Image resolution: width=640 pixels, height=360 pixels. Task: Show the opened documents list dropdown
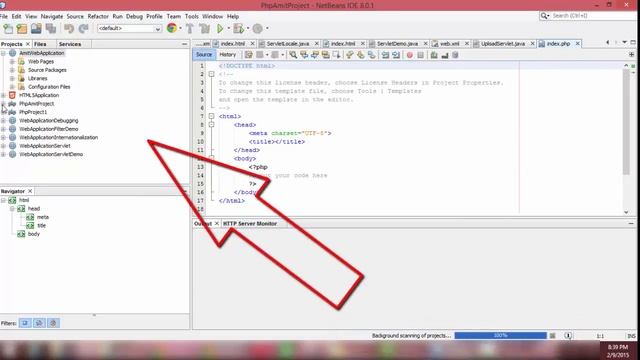(x=624, y=42)
